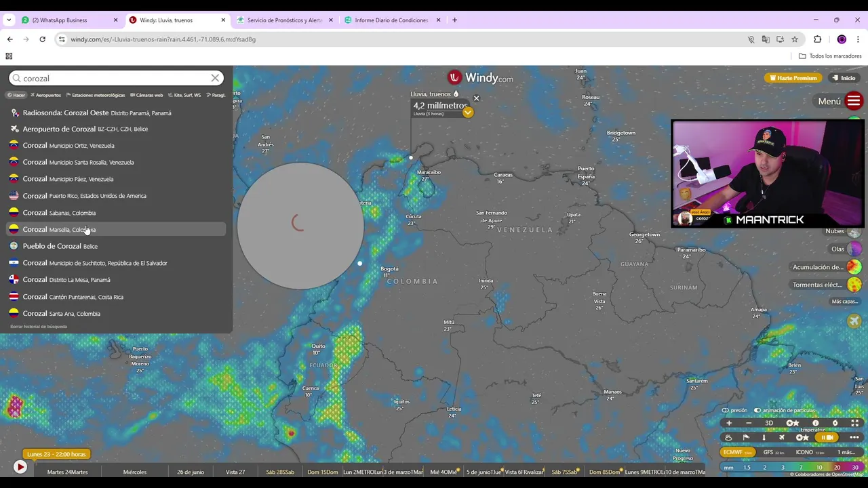Click the Hazte Premium button
Screen dimensions: 868x488
click(791, 78)
